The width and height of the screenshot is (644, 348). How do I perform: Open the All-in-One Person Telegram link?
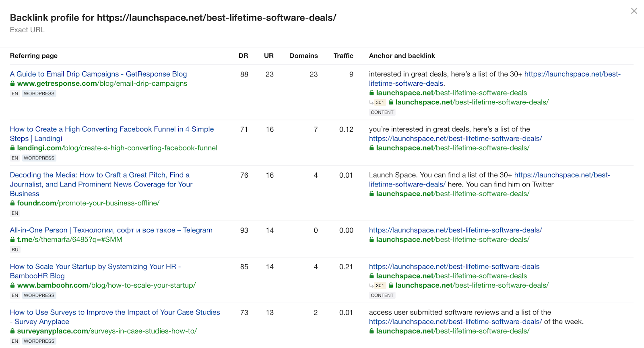click(x=111, y=230)
